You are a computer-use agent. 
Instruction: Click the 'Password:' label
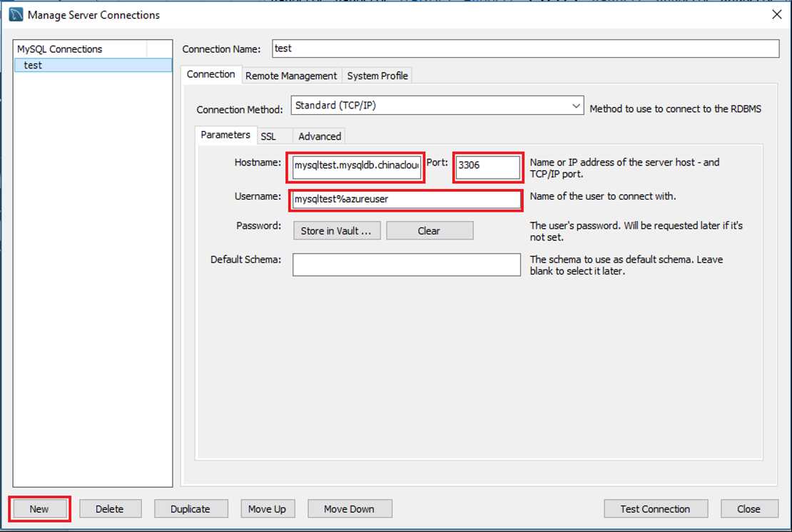[258, 225]
